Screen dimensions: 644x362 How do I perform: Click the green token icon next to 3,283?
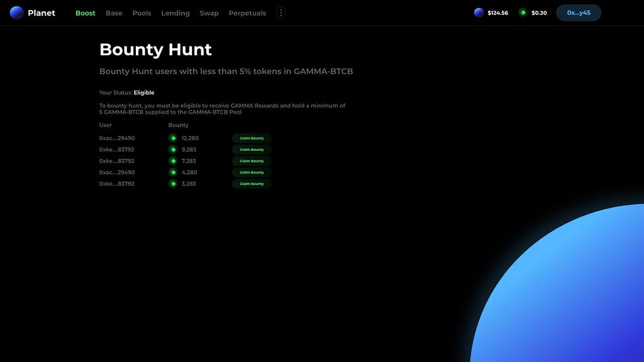[x=173, y=184]
